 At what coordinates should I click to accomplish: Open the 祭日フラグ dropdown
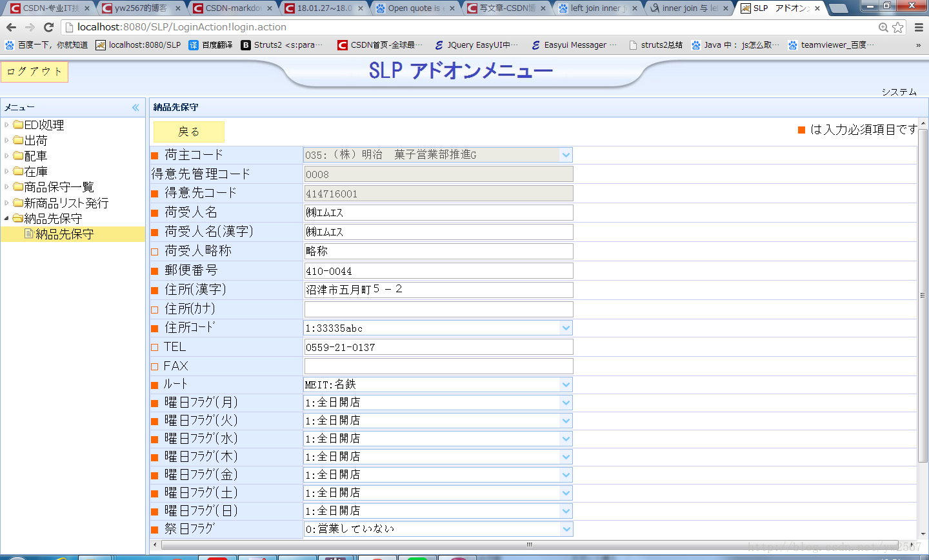[x=566, y=529]
